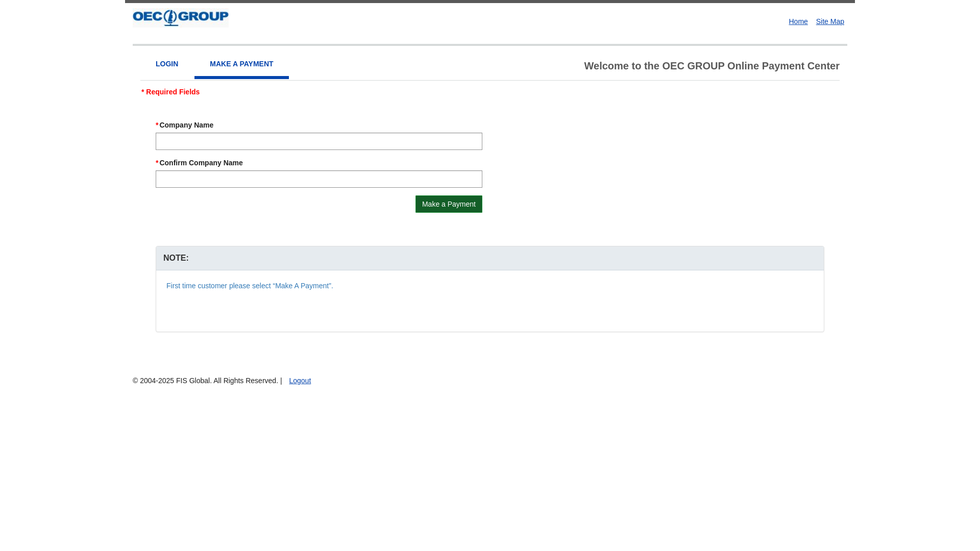
Task: Click the Company Name field label
Action: (x=186, y=125)
